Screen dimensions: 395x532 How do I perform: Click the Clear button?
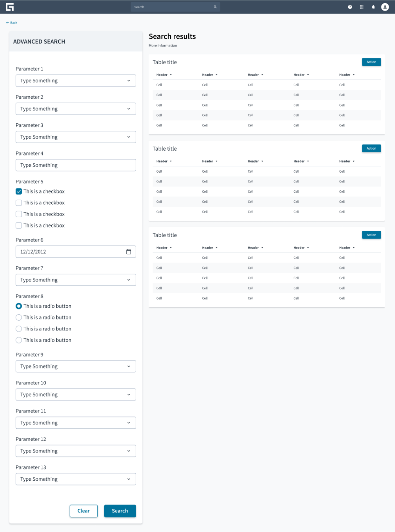(84, 511)
